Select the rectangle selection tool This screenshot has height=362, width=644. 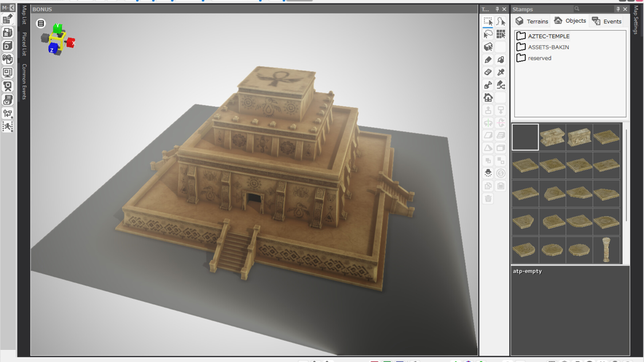pyautogui.click(x=488, y=22)
